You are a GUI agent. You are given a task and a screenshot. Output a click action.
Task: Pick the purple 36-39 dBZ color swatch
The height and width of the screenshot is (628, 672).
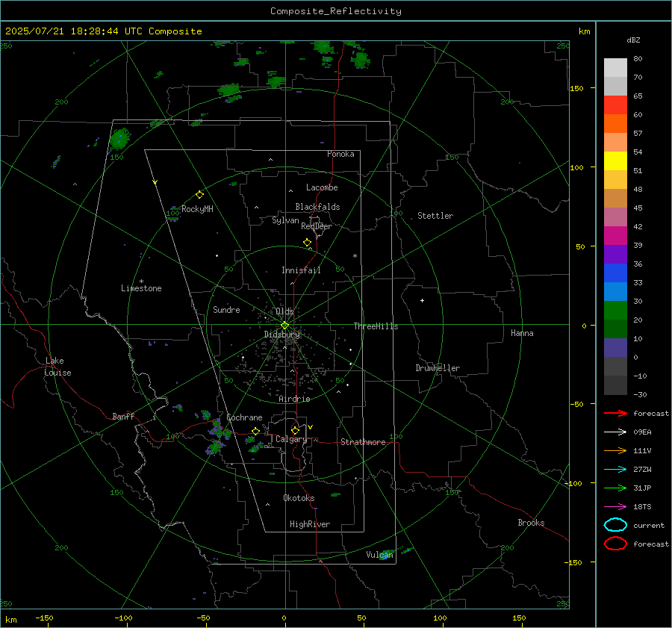[x=615, y=255]
